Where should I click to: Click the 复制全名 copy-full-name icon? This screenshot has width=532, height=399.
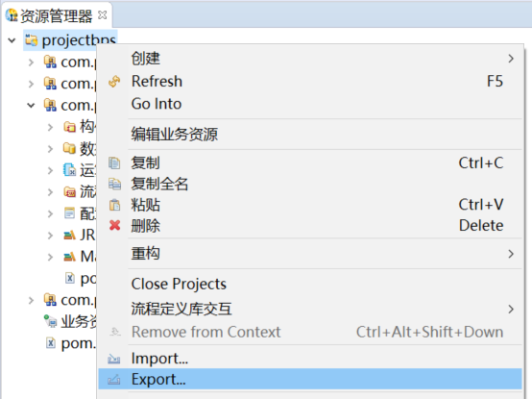pyautogui.click(x=114, y=184)
